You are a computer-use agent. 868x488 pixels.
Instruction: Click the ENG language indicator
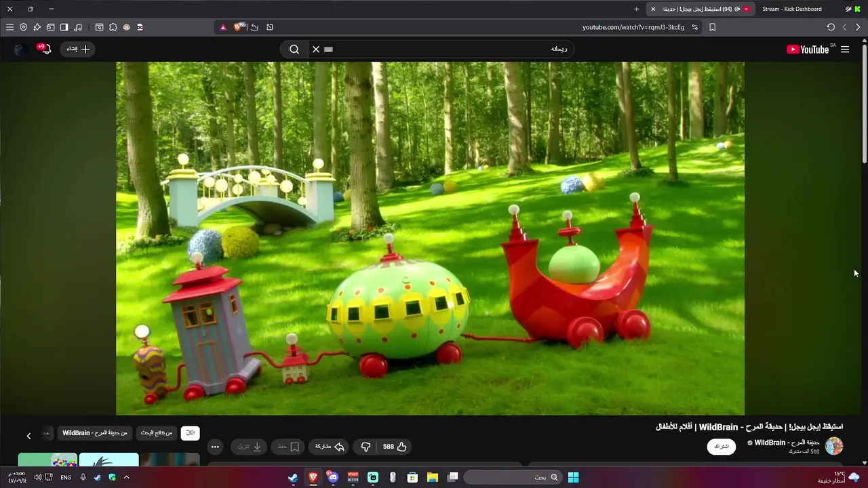point(66,477)
